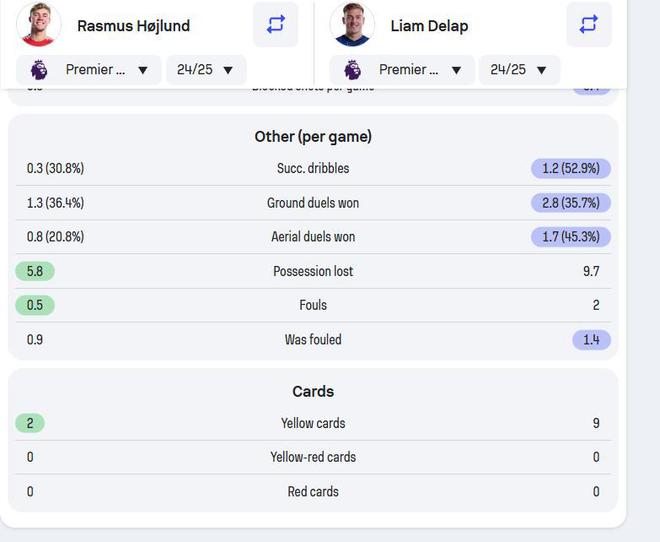Click Premier League logo in Højlund's league selector

coord(39,70)
